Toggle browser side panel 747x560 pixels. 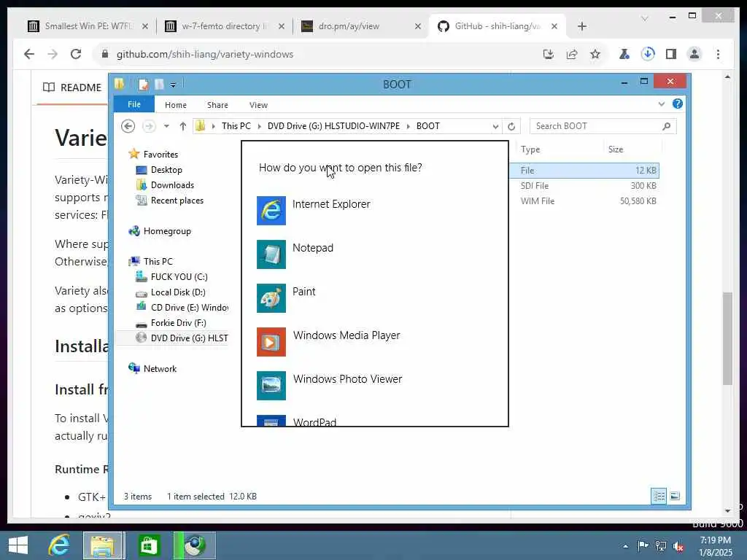(x=671, y=54)
